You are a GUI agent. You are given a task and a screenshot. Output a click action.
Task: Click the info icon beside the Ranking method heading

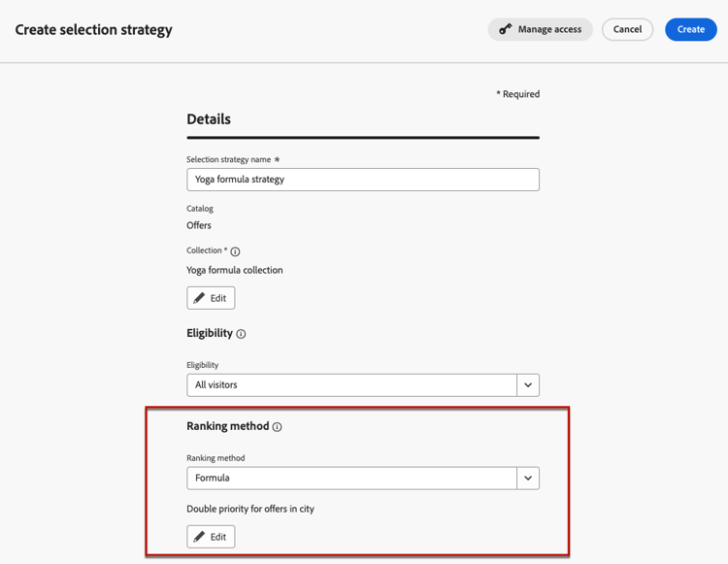pos(277,427)
